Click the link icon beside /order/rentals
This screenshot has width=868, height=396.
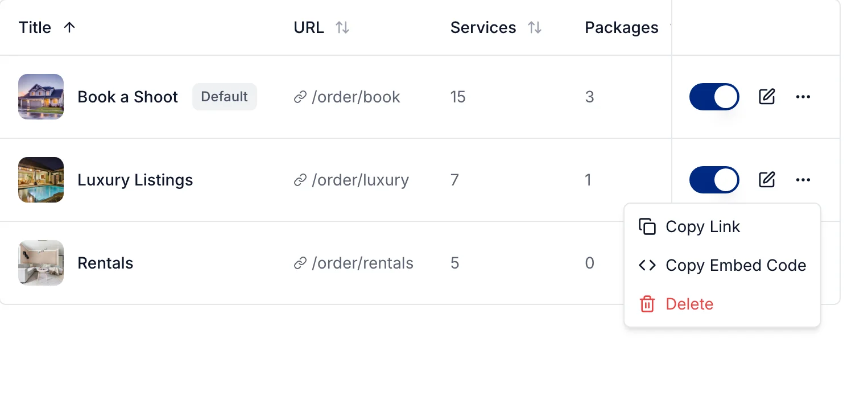pos(300,263)
